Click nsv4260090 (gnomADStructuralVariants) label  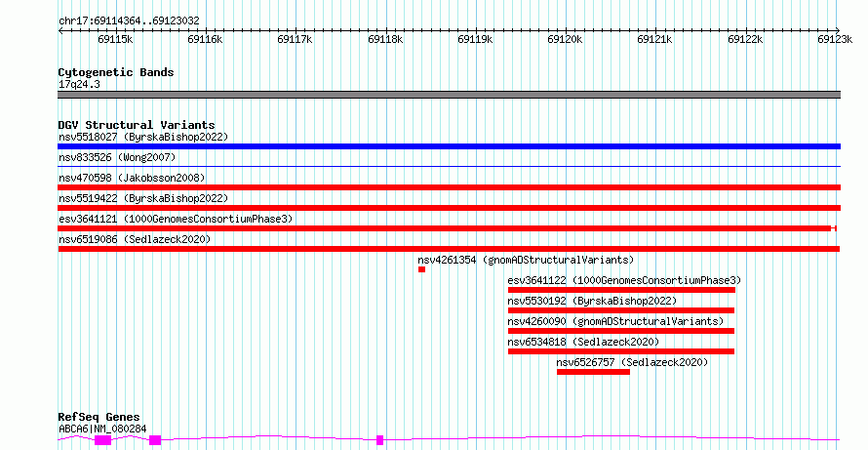615,321
